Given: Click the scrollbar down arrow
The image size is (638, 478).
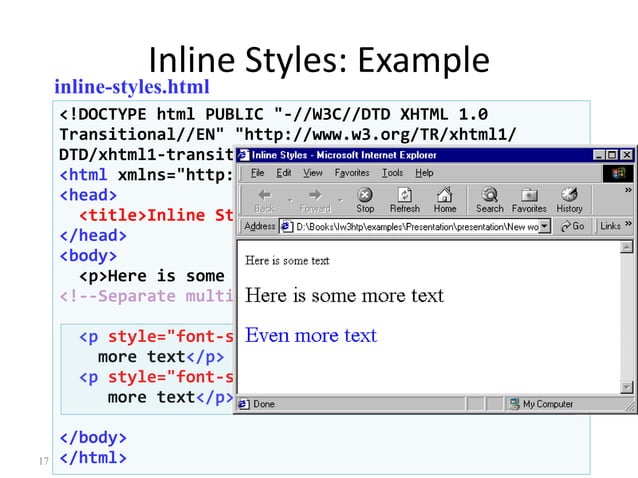Looking at the screenshot, I should [627, 388].
